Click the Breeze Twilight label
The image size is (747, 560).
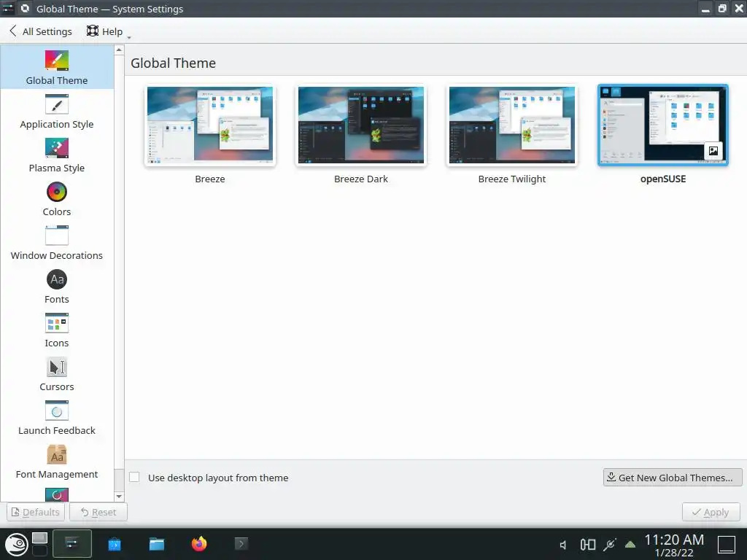tap(512, 179)
